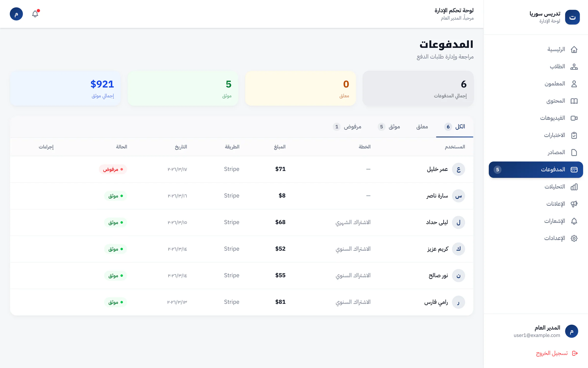Click the date ٢٠٢٦/٣/١٧ in عمر خليل row
The image size is (588, 368).
[177, 169]
